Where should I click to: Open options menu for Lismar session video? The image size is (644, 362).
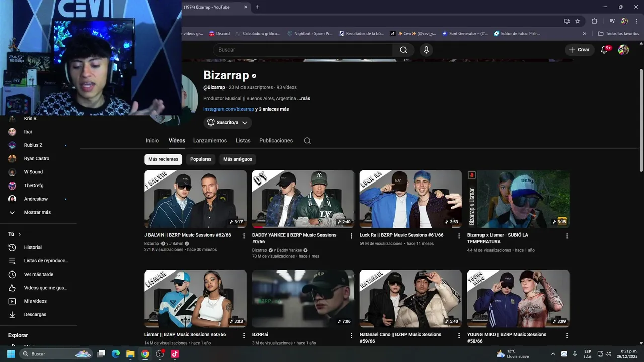click(x=244, y=335)
